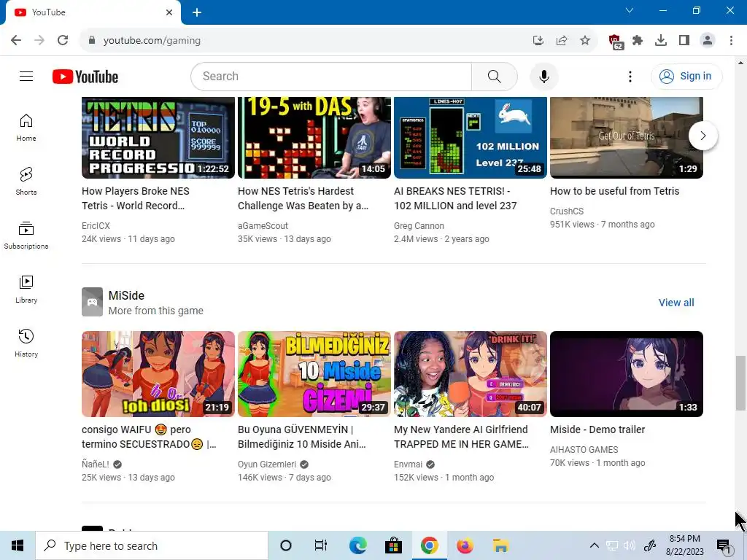Image resolution: width=747 pixels, height=560 pixels.
Task: Open Chrome downloads icon
Action: (x=661, y=41)
